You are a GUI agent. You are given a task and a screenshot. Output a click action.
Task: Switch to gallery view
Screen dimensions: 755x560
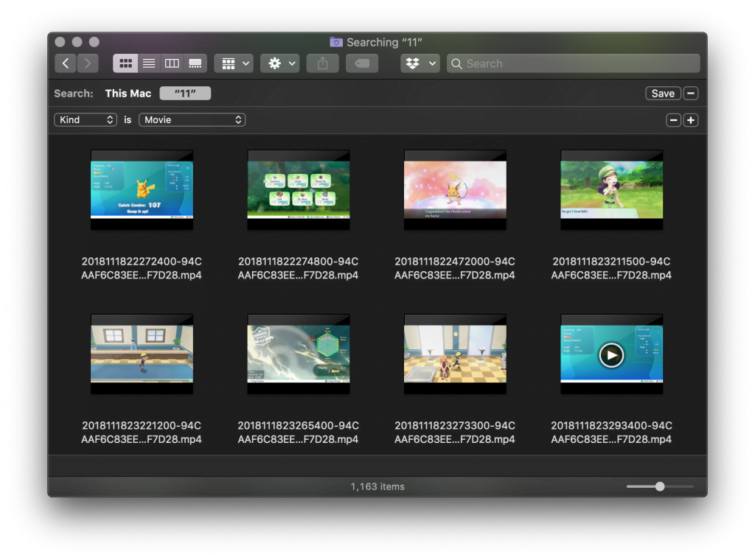click(x=195, y=63)
